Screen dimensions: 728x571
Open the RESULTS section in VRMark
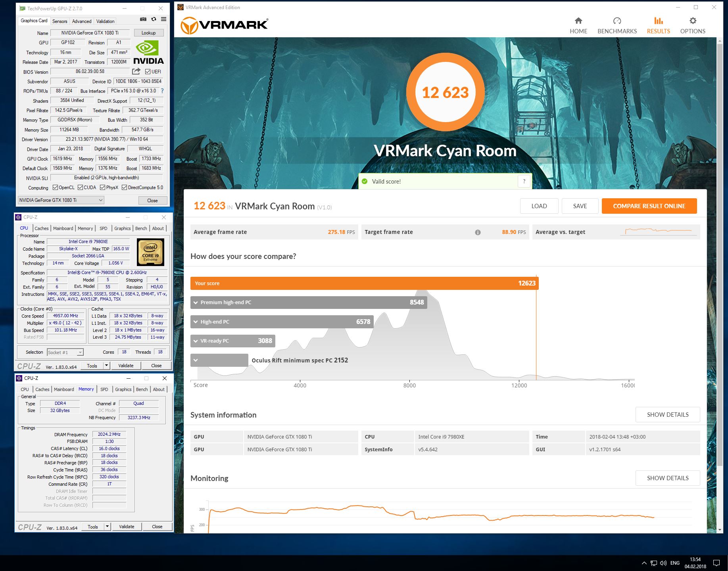coord(658,26)
